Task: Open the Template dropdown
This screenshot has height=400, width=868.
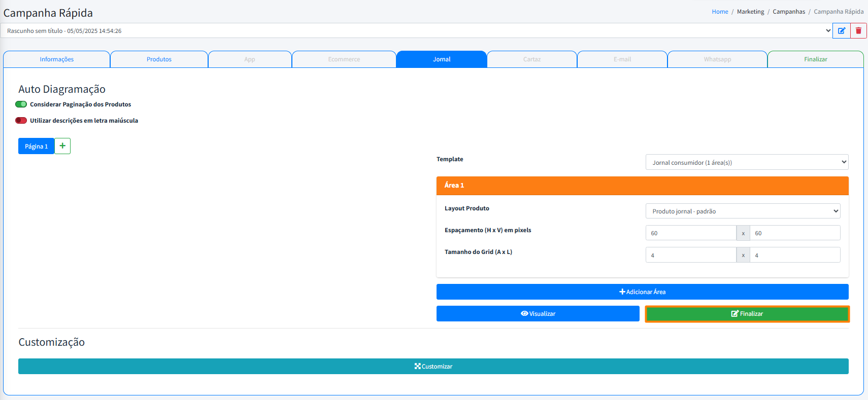Action: 746,162
